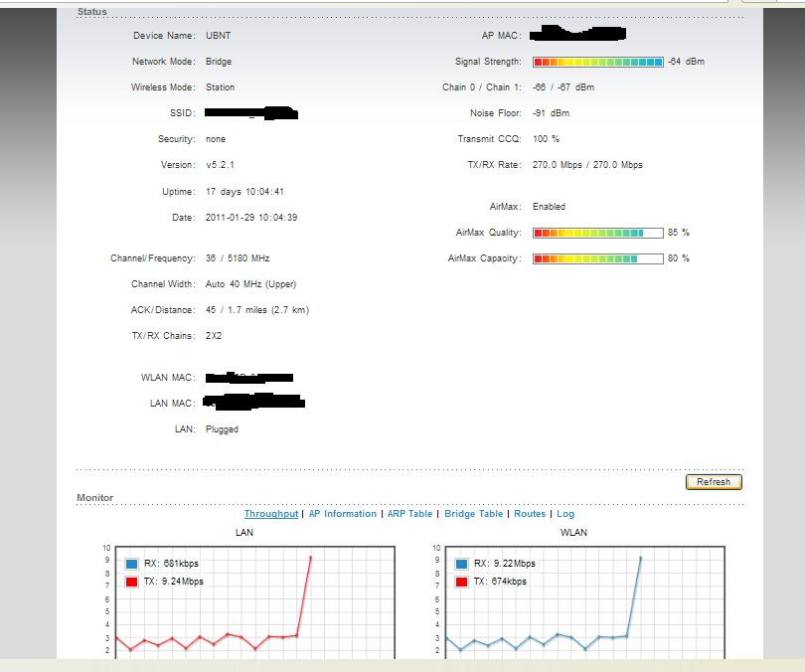The image size is (805, 672).
Task: Click the Wireless Mode value Station
Action: (221, 87)
